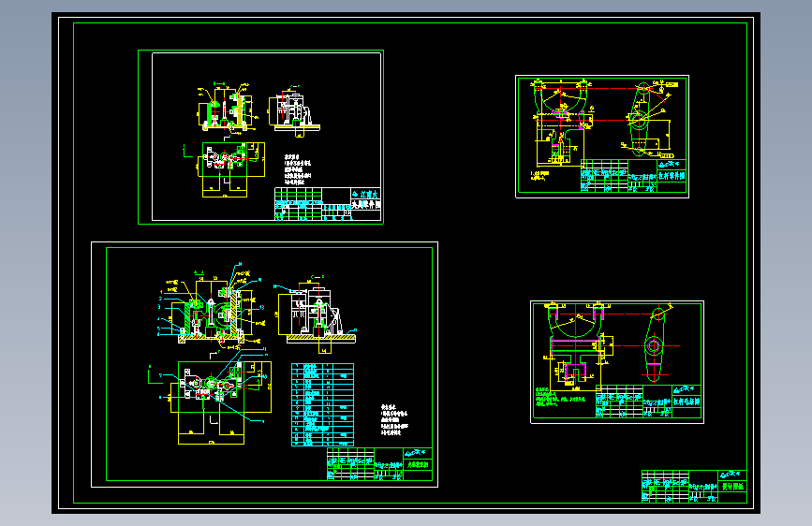Select front view in white-bordered fixture sheet

[227, 107]
